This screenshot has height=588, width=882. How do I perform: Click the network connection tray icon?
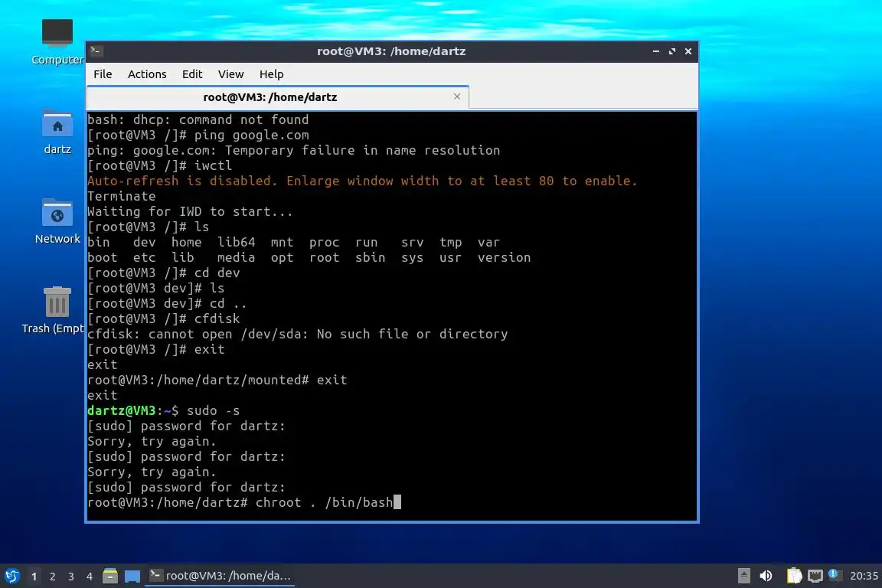(x=815, y=576)
